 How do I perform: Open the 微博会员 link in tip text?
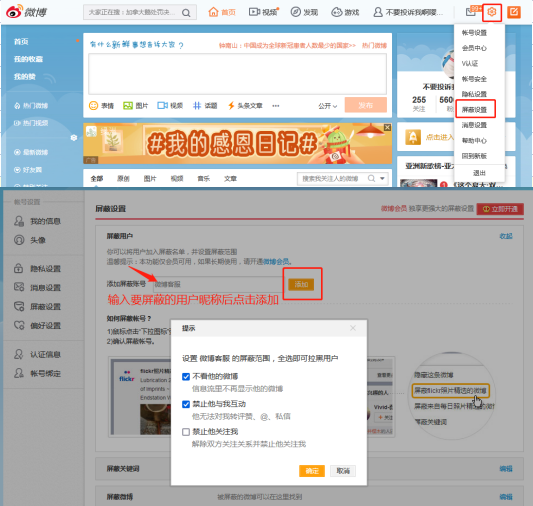click(x=276, y=262)
